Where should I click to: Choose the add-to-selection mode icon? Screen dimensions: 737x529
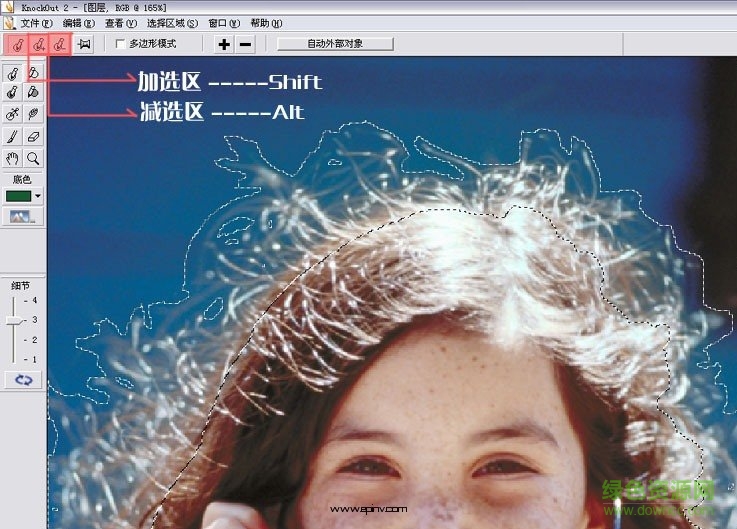(39, 44)
